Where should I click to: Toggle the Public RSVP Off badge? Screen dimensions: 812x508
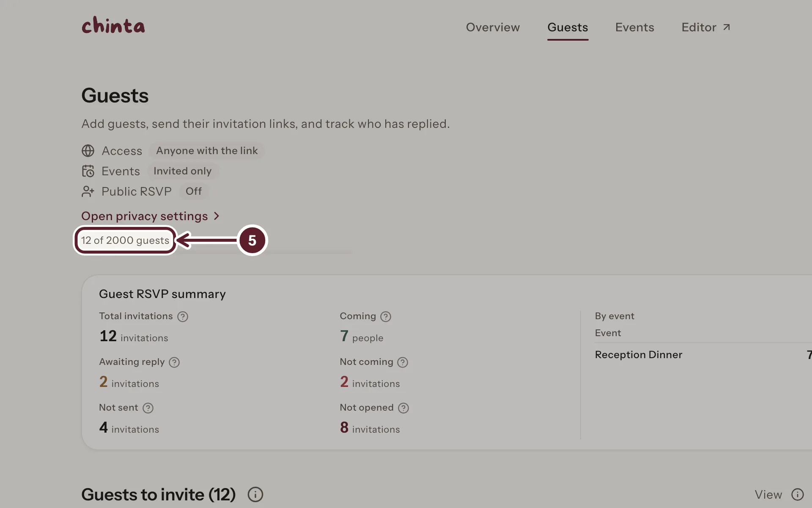tap(194, 191)
